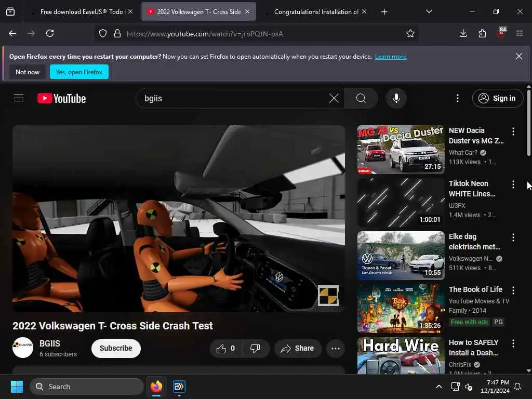Activate Firefox from the taskbar
532x399 pixels.
click(x=156, y=387)
